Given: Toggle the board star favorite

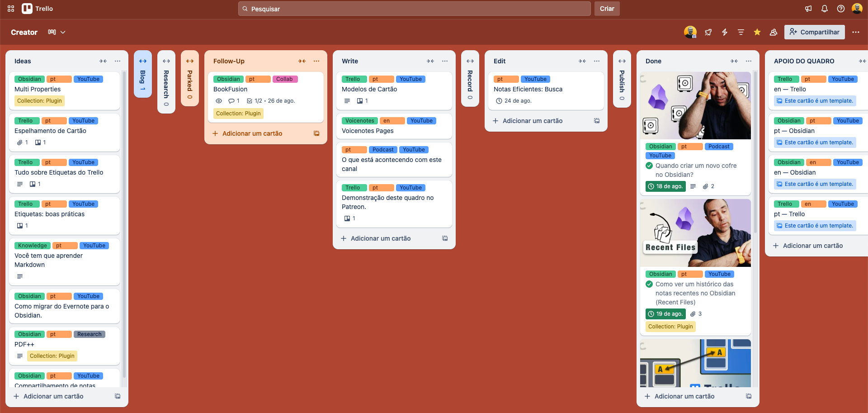Looking at the screenshot, I should 757,32.
